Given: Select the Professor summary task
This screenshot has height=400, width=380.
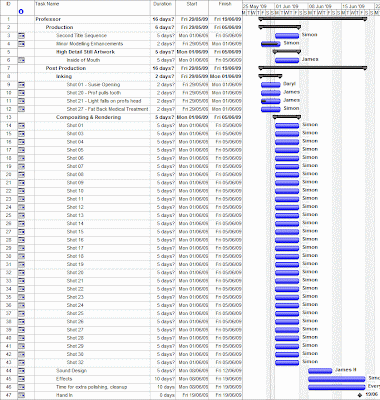Looking at the screenshot, I should tap(48, 19).
